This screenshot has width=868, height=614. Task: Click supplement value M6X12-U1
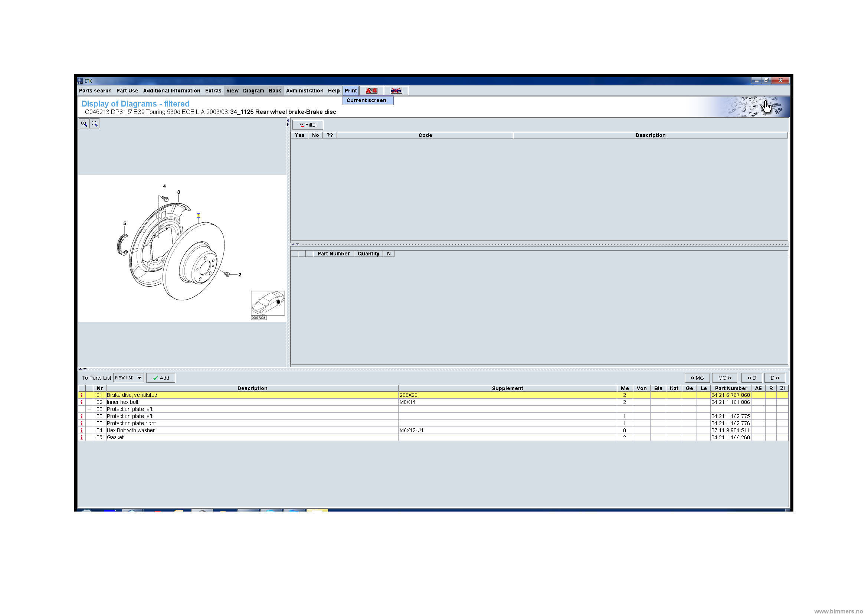(x=411, y=430)
